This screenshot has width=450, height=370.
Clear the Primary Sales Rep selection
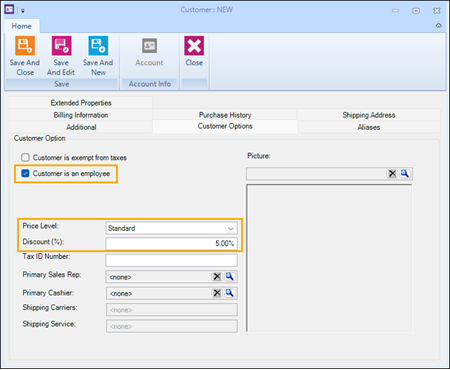[217, 276]
